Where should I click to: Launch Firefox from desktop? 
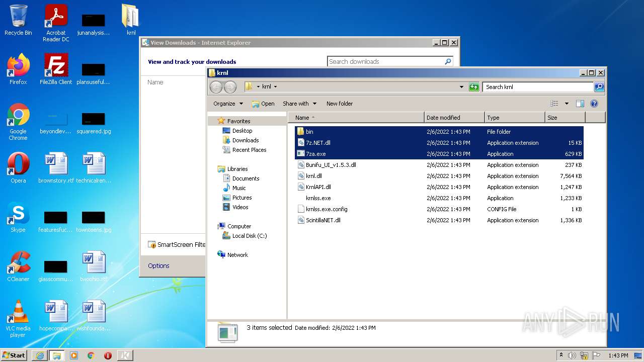[x=18, y=69]
